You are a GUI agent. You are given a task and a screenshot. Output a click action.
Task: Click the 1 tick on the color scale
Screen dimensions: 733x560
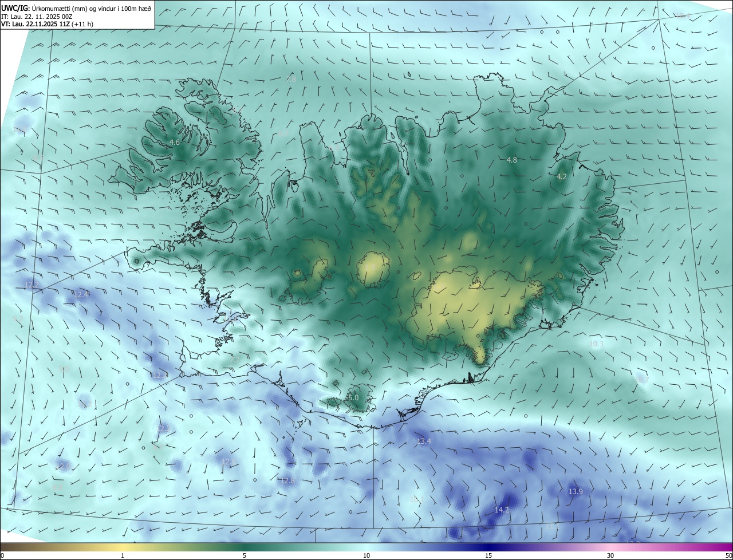(x=123, y=556)
